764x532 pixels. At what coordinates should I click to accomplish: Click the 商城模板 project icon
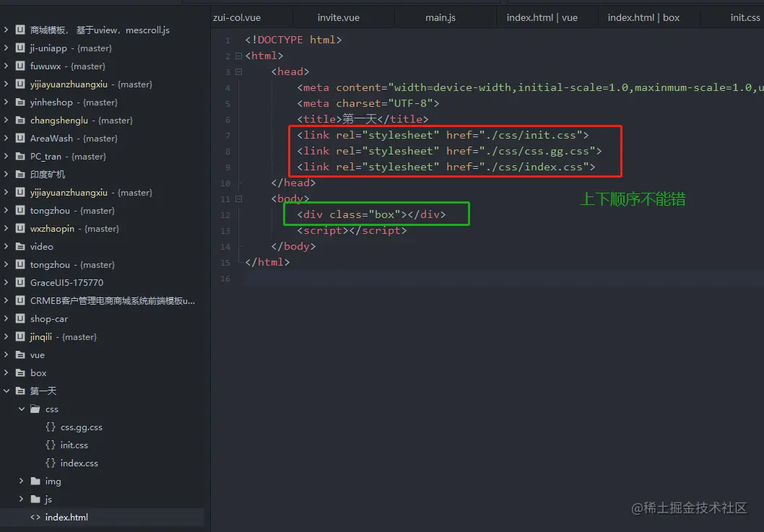coord(20,30)
